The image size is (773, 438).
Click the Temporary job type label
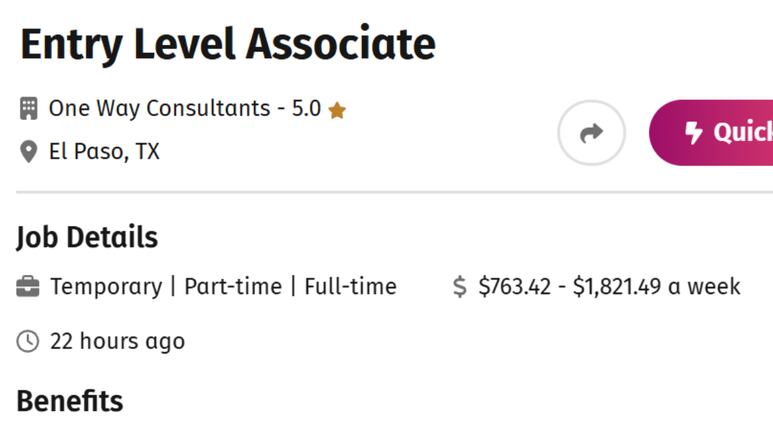tap(106, 287)
